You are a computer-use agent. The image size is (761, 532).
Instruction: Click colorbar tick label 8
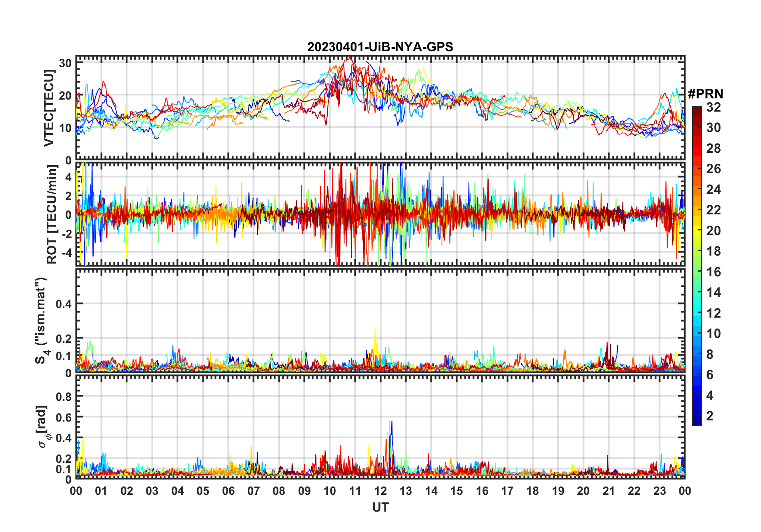tap(710, 354)
